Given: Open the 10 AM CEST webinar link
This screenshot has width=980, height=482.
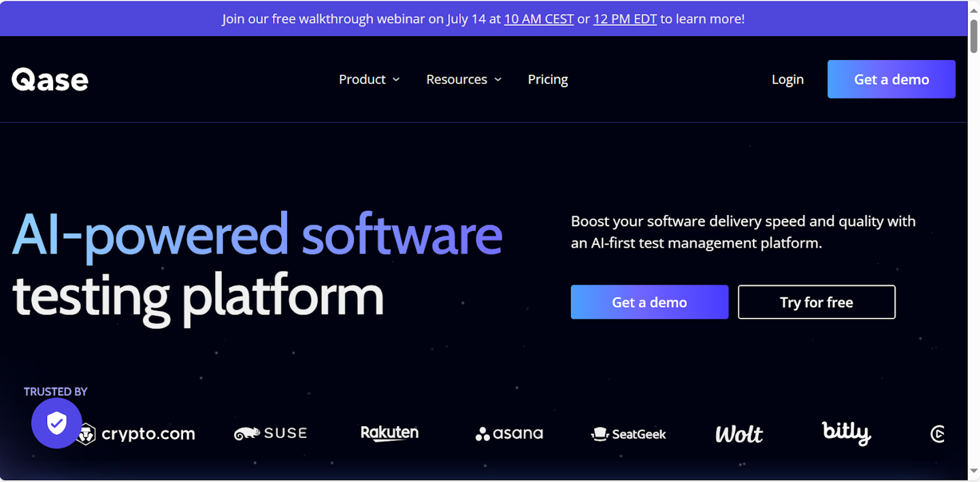Looking at the screenshot, I should point(539,19).
